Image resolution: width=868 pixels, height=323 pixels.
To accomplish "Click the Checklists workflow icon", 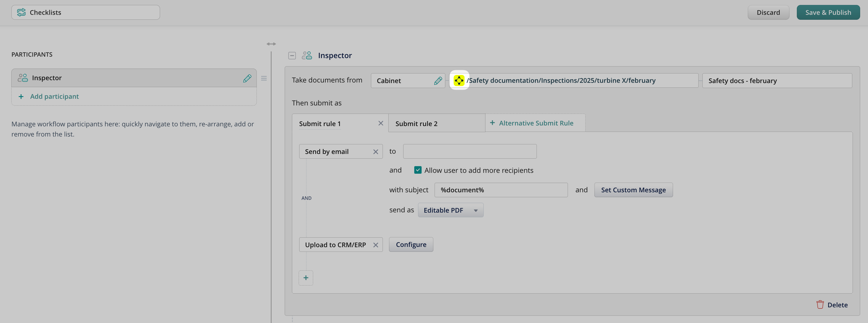I will (21, 12).
